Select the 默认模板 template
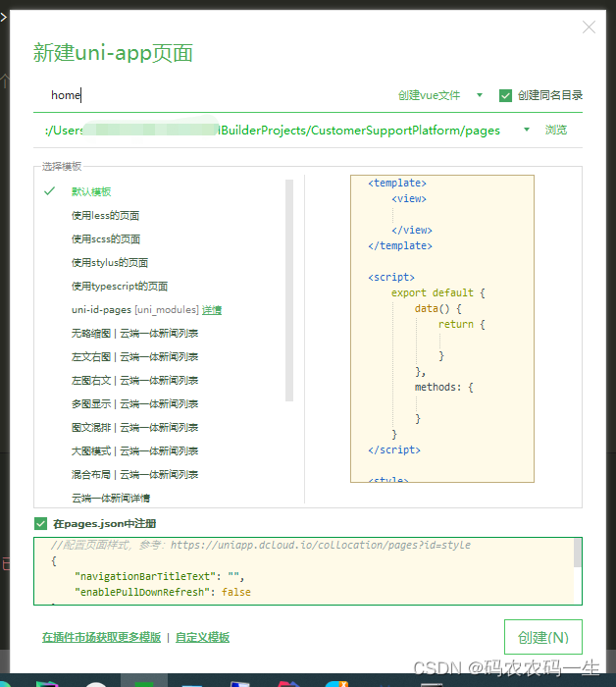616x687 pixels. (91, 191)
